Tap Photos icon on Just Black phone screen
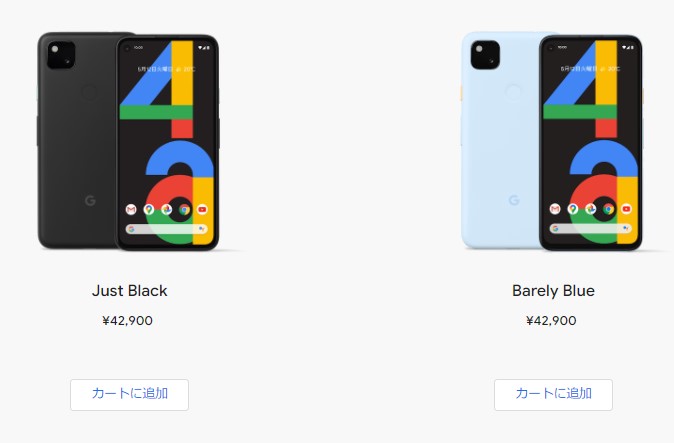 pyautogui.click(x=166, y=209)
